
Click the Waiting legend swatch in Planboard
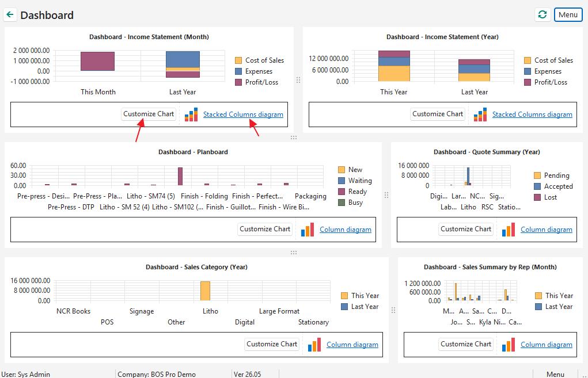(342, 181)
